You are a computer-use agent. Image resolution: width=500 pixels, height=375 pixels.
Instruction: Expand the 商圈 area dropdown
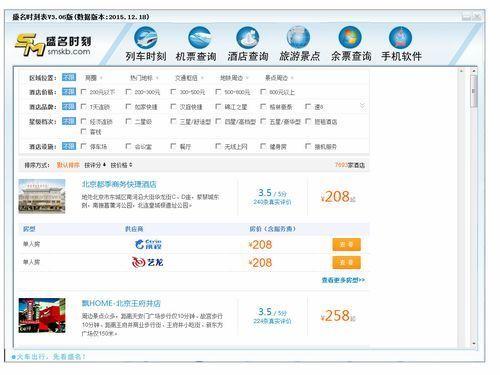coord(93,78)
